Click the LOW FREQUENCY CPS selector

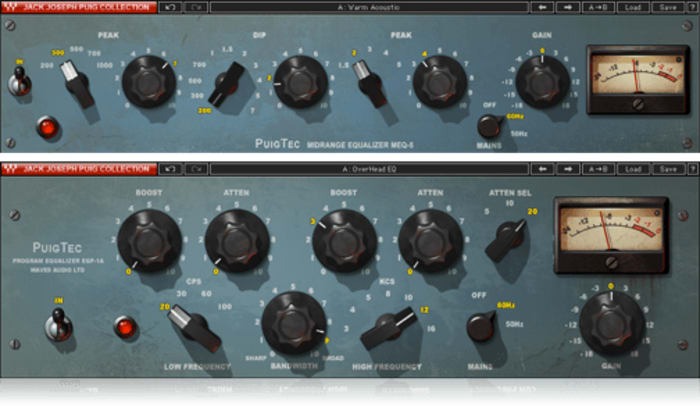pyautogui.click(x=195, y=328)
